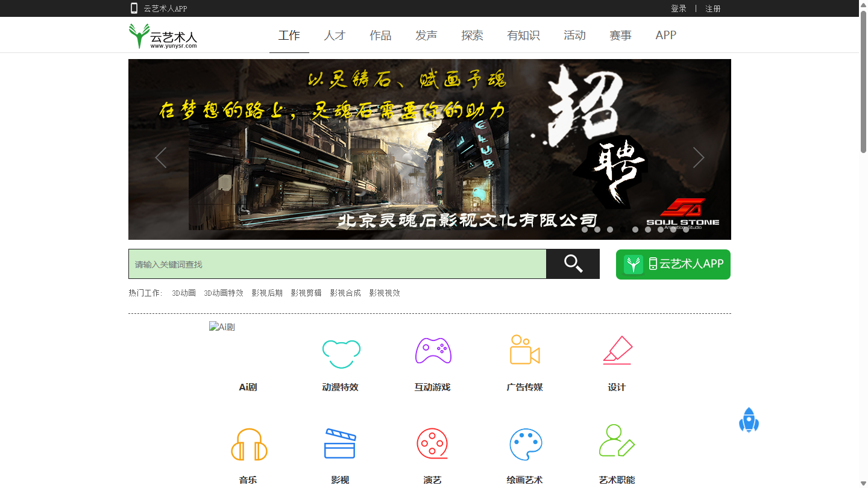The image size is (868, 488).
Task: Choose the 影视剪辑 hot tag
Action: [306, 293]
